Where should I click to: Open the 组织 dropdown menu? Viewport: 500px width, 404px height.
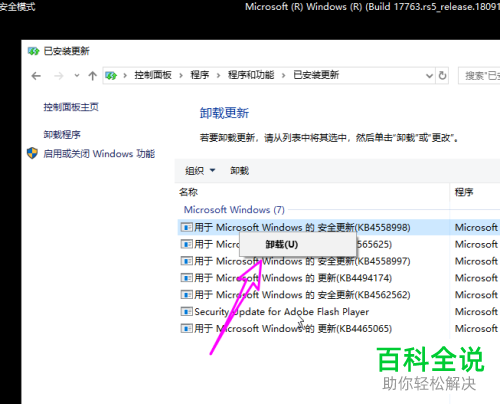200,171
